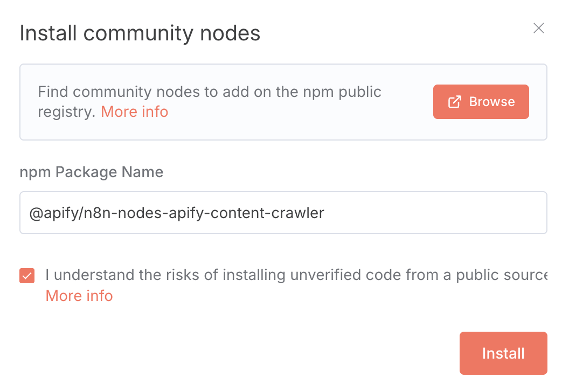Screen dimensions: 569x392
Task: Confirm installation of the community node package
Action: click(x=503, y=353)
